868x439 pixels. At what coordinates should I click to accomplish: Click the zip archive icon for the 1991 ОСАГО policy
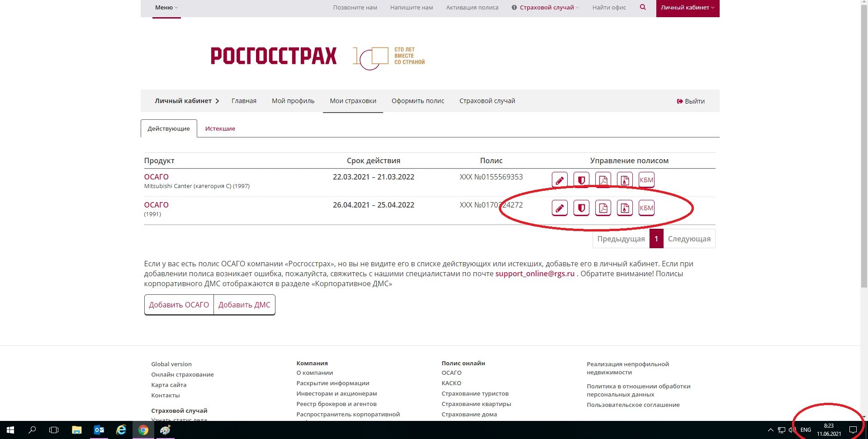(625, 208)
